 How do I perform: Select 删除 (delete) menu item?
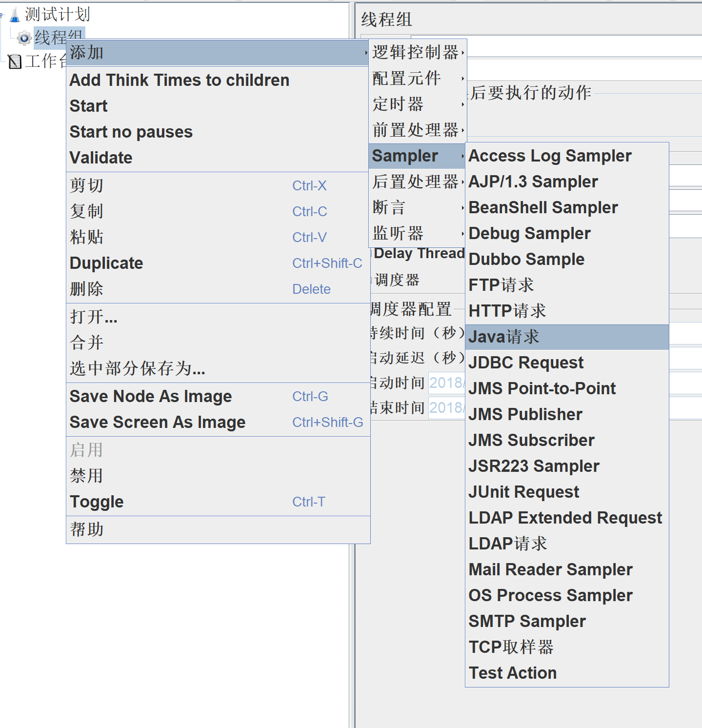point(218,289)
